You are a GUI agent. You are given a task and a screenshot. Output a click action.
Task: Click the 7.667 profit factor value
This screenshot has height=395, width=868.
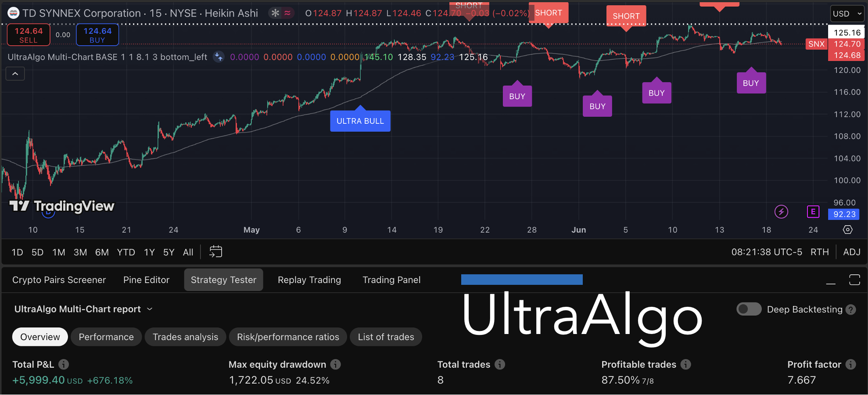point(802,380)
